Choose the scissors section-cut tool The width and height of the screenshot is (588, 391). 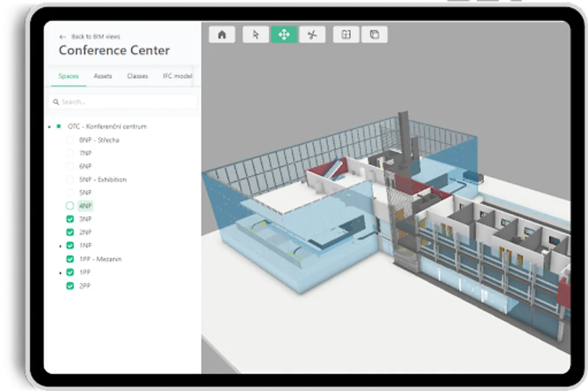[312, 35]
